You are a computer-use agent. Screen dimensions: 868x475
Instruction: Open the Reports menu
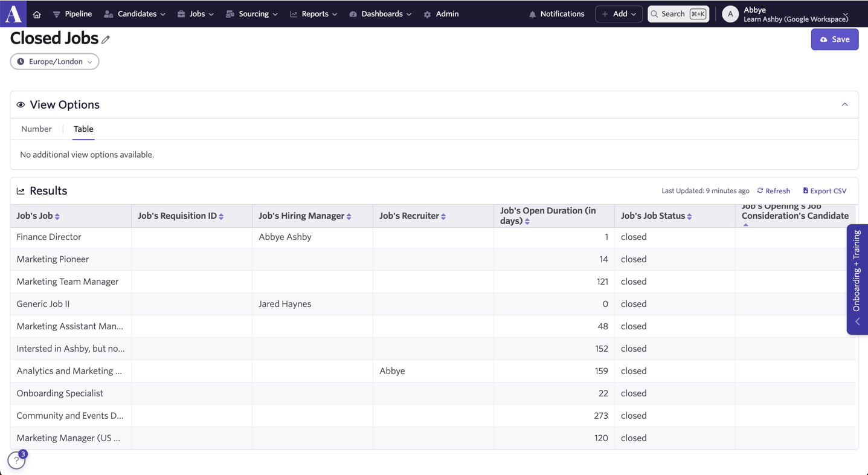[x=313, y=14]
